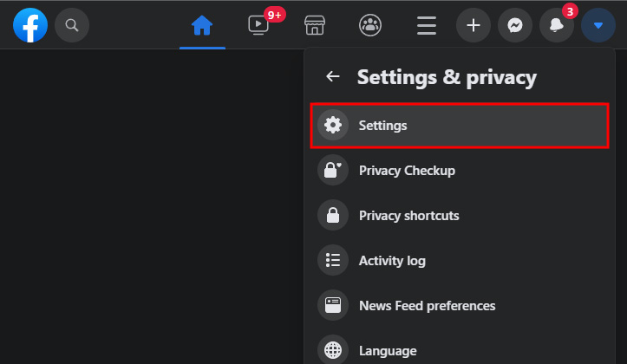Open the Watch videos tab
Image resolution: width=627 pixels, height=364 pixels.
click(x=258, y=25)
